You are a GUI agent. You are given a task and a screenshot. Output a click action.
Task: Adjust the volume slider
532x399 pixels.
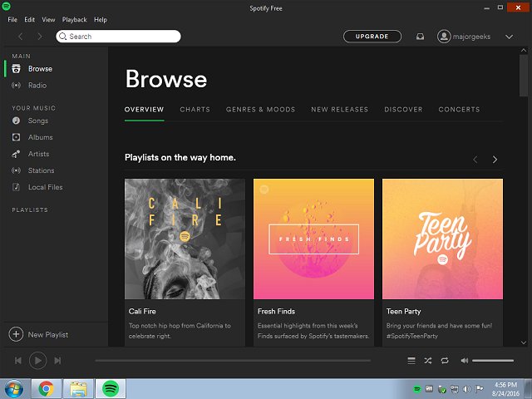(493, 360)
